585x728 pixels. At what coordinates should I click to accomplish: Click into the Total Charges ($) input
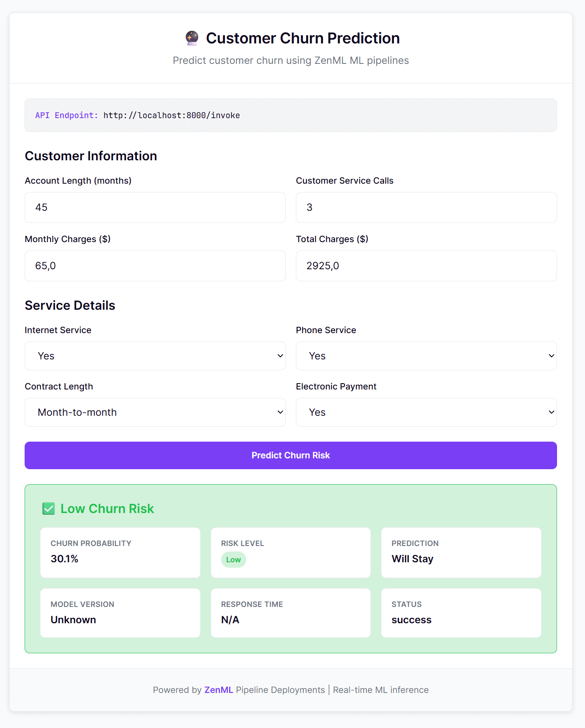tap(426, 266)
